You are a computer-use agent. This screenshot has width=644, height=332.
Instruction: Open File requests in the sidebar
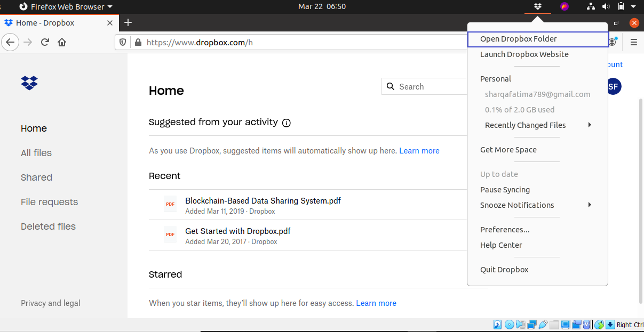[49, 202]
